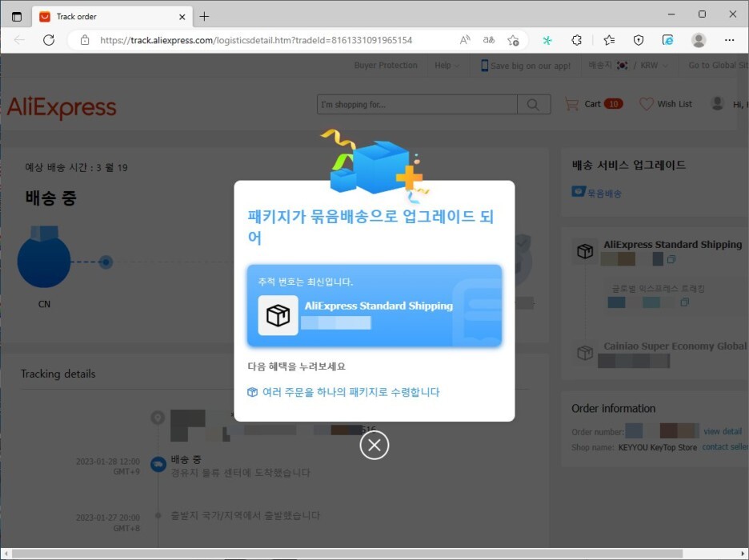Open a new browser tab
749x560 pixels.
[204, 16]
